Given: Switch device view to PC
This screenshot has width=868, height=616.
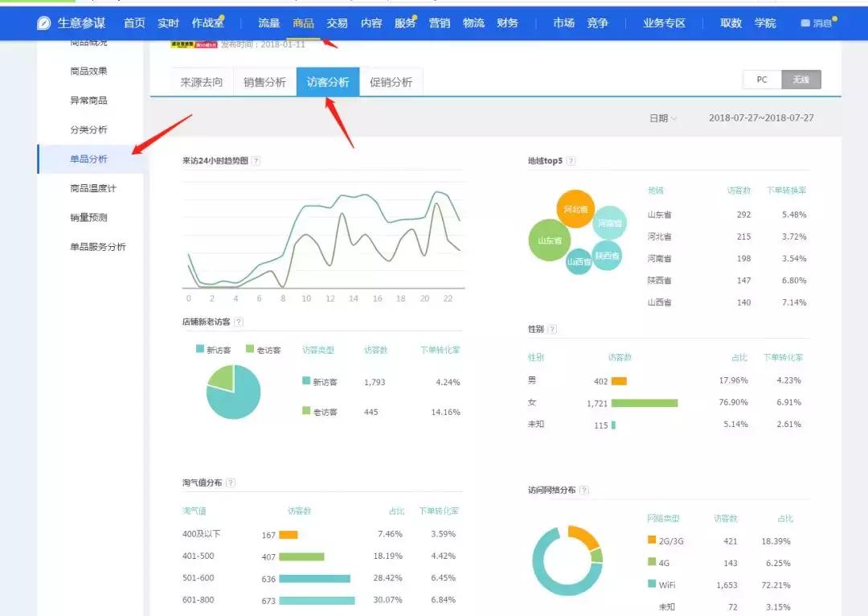Looking at the screenshot, I should [x=762, y=80].
